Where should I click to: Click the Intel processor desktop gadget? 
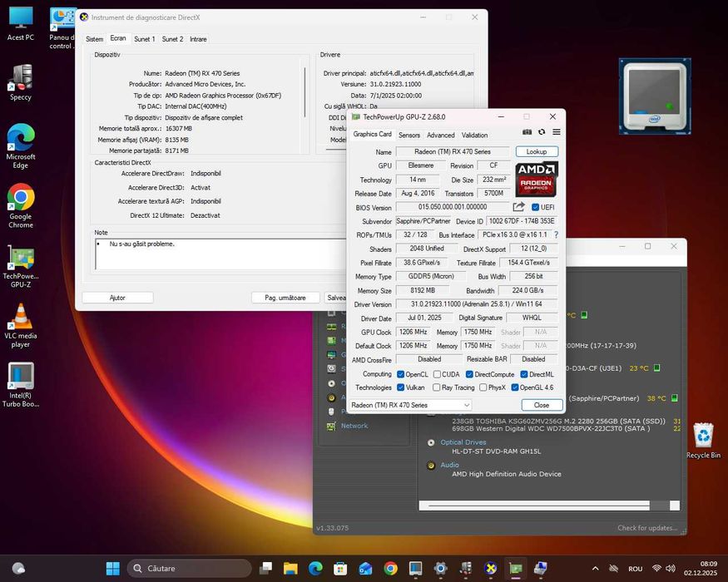pyautogui.click(x=655, y=96)
